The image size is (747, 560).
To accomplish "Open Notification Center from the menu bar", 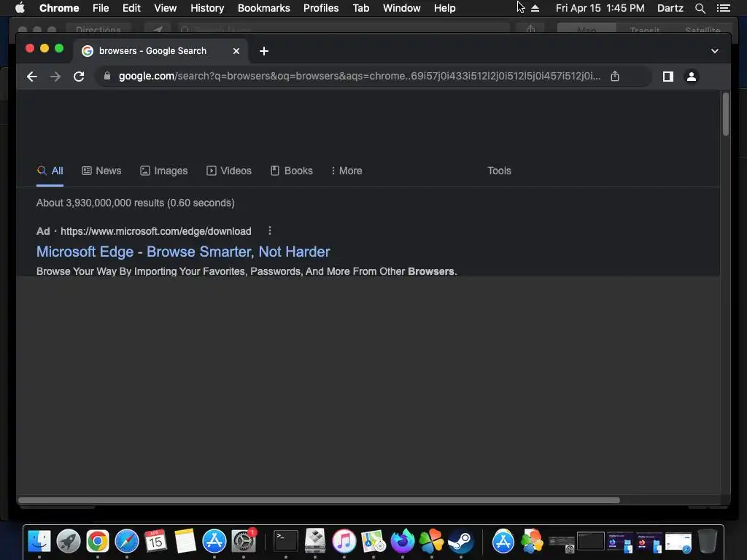I will (x=724, y=8).
